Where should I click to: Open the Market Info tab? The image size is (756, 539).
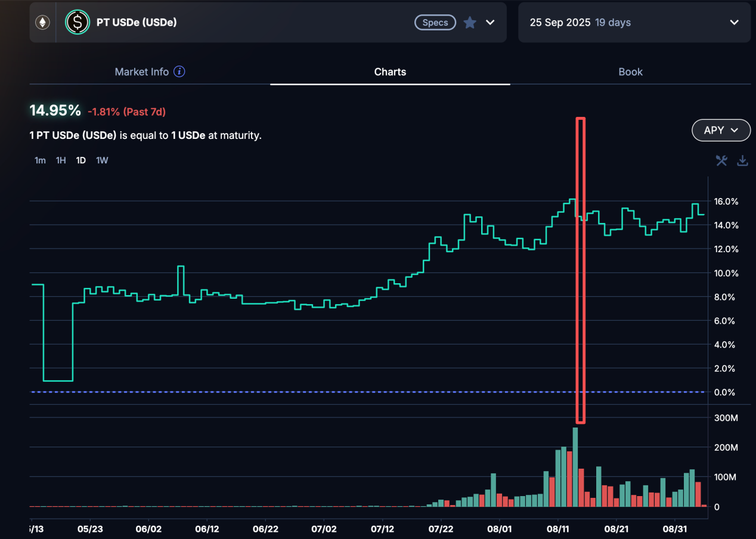(x=142, y=72)
